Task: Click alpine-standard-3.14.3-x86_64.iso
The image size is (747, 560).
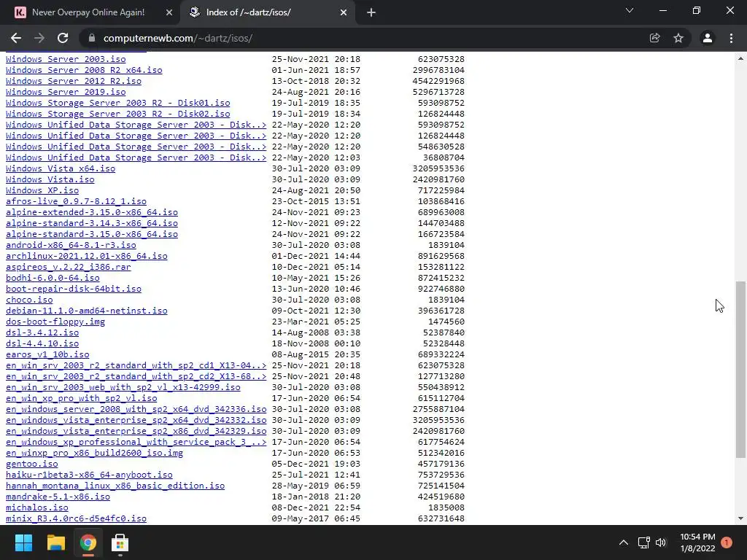Action: [92, 223]
